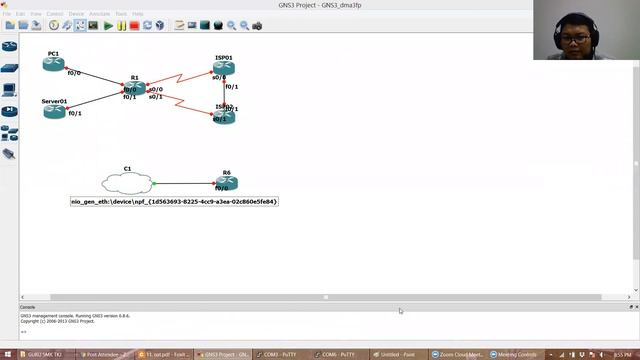Start all devices with the green play button
Image resolution: width=640 pixels, height=360 pixels.
click(108, 26)
